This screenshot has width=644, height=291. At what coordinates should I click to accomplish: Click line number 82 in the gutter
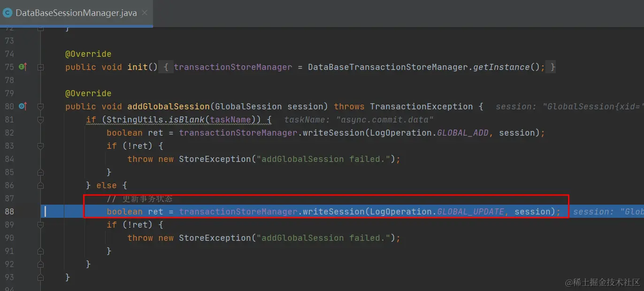[x=9, y=133]
